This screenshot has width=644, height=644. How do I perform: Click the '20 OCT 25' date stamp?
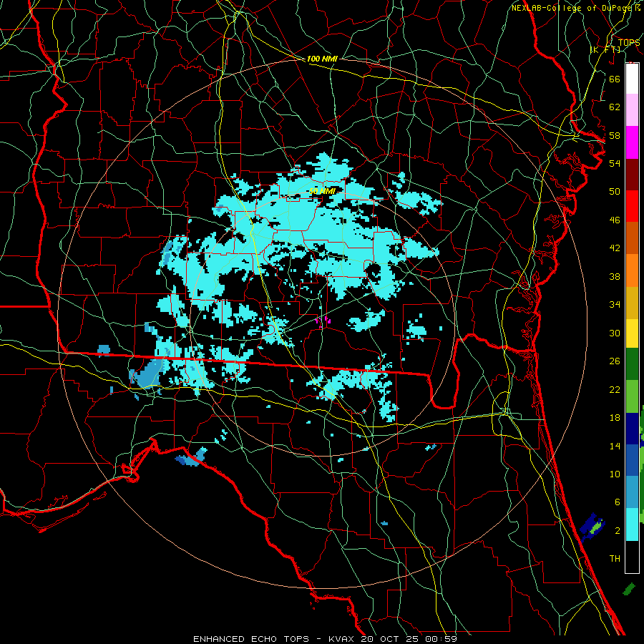pos(390,639)
